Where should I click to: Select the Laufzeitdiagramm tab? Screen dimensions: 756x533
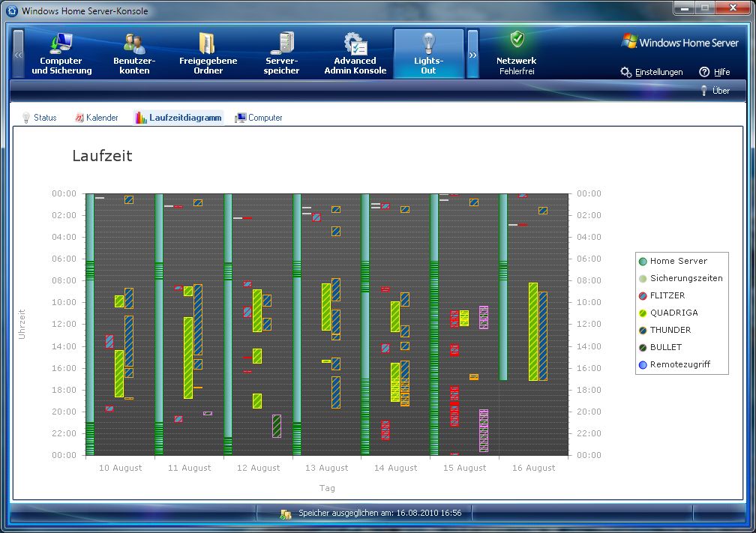point(178,118)
